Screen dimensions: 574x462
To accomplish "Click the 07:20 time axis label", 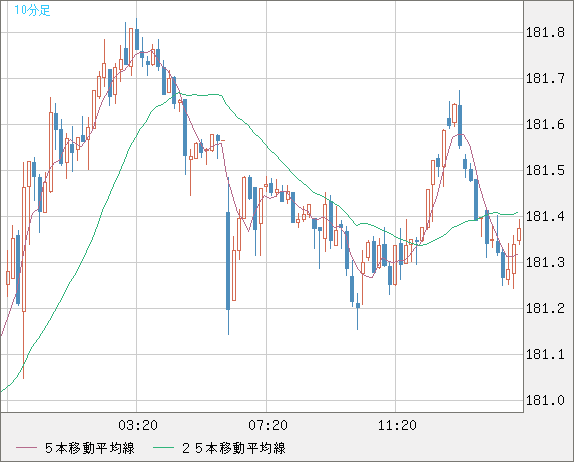I will [x=268, y=425].
